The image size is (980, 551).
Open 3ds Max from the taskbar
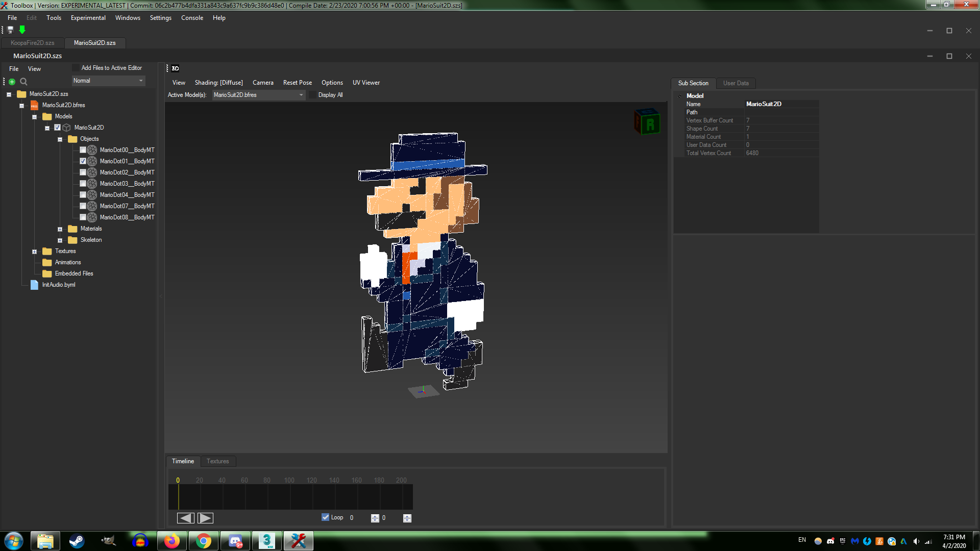pos(266,541)
